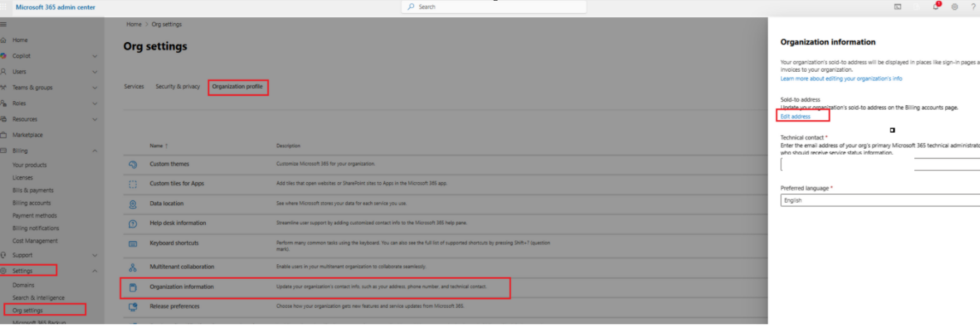The image size is (980, 330).
Task: Open Domains under Settings
Action: coord(23,285)
